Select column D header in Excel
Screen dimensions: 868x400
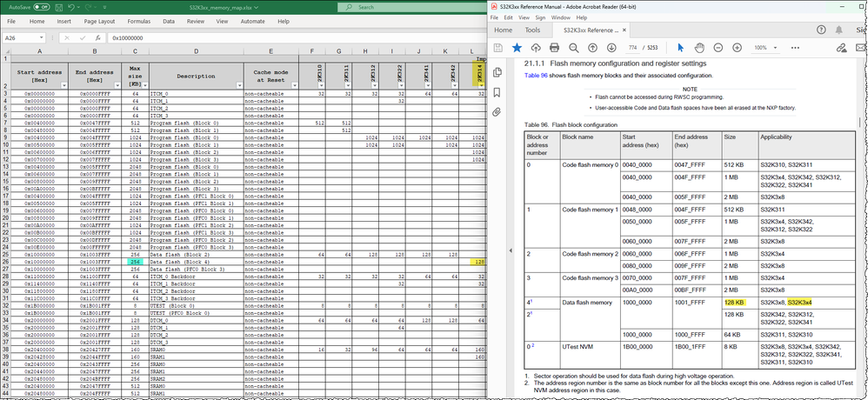[x=197, y=51]
